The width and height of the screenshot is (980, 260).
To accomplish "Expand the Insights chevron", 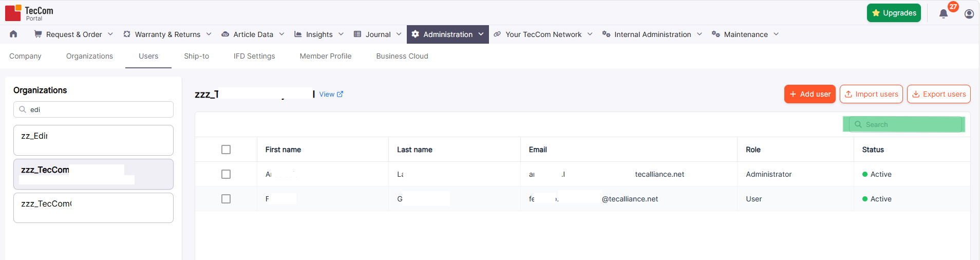I will 341,34.
